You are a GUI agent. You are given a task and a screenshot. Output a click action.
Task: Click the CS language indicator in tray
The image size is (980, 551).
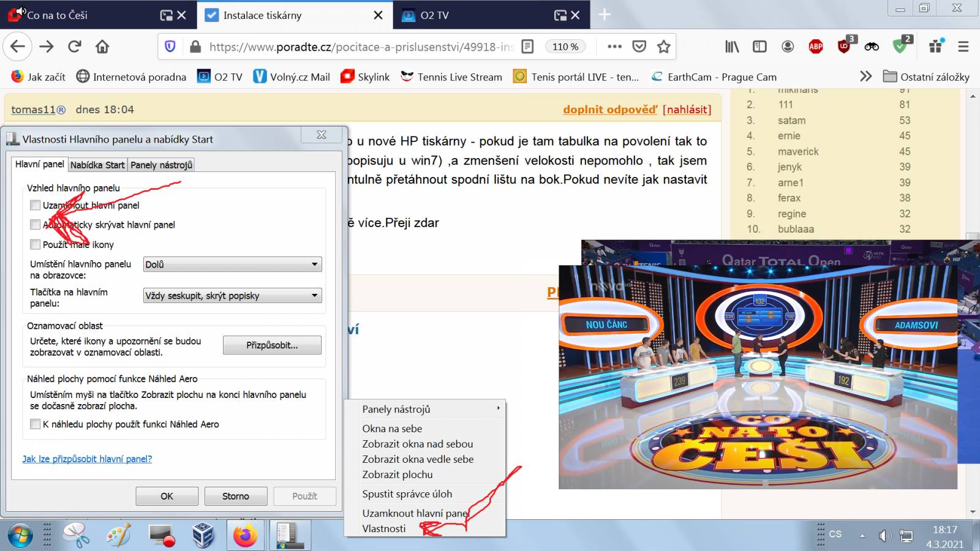click(x=835, y=534)
